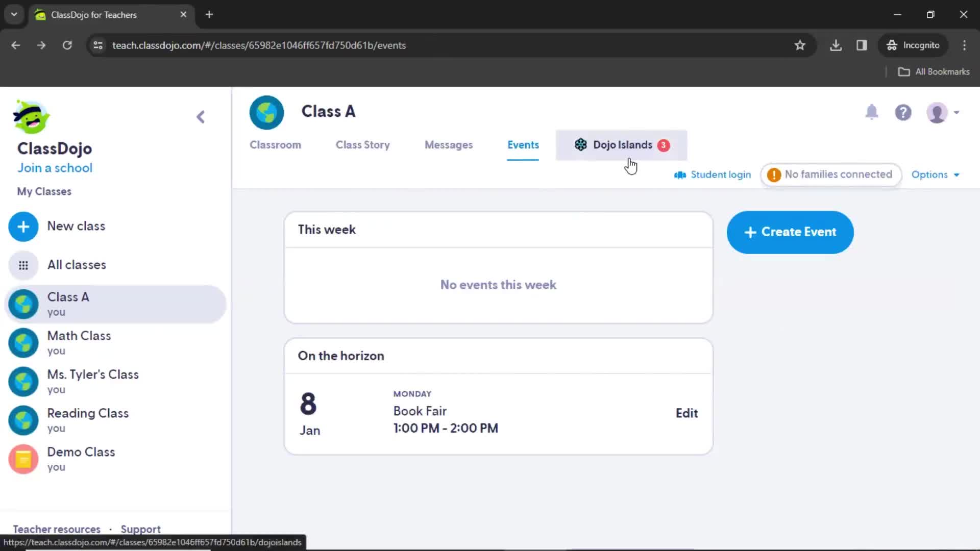980x551 pixels.
Task: Click the address bar URL
Action: click(x=259, y=45)
